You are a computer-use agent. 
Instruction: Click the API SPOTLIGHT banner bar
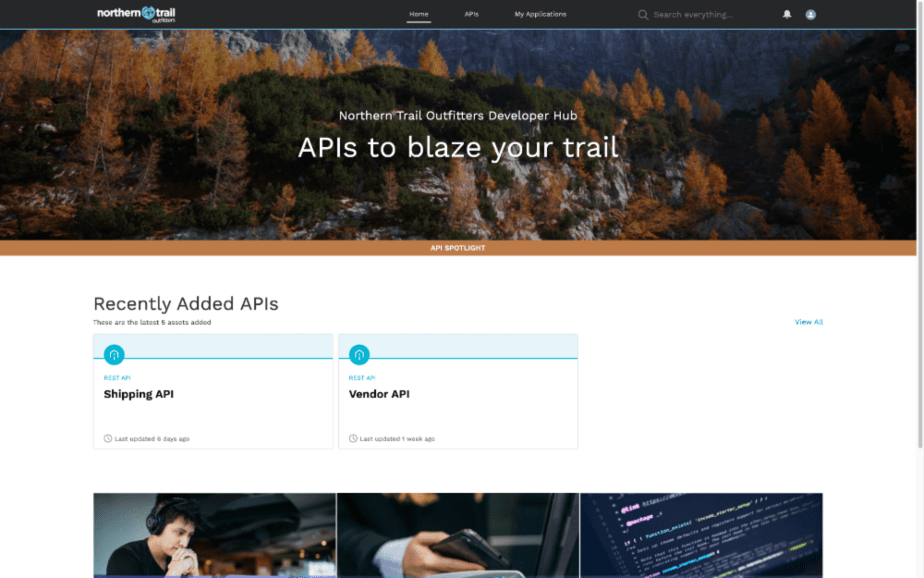pos(458,248)
